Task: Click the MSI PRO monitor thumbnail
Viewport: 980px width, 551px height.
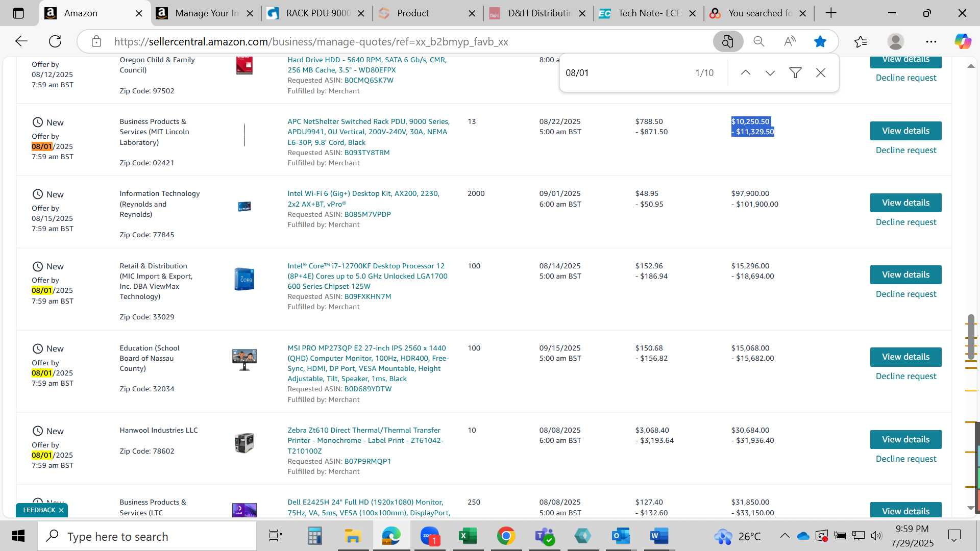Action: (x=244, y=360)
